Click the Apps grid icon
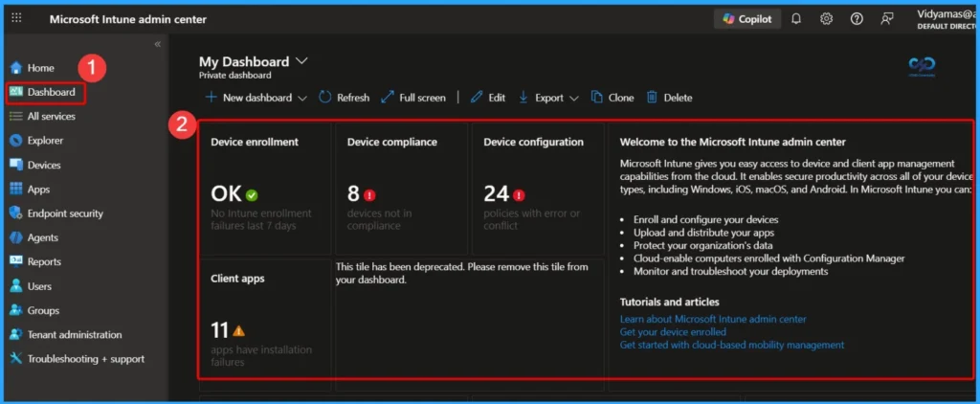 pyautogui.click(x=16, y=189)
